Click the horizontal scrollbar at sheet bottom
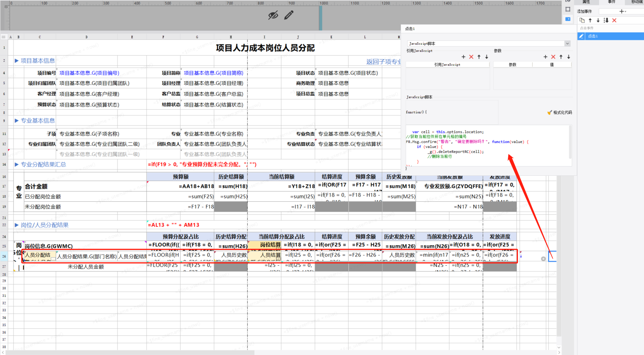644x355 pixels. pos(130,353)
